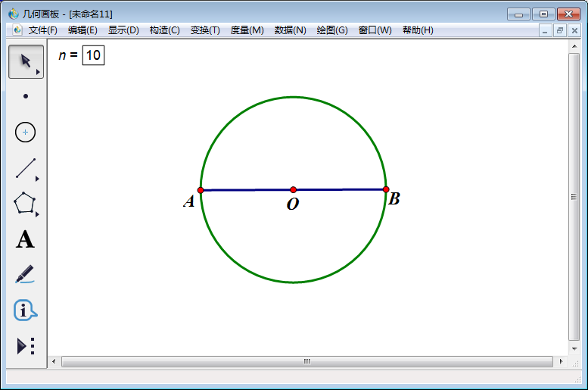The image size is (588, 390).
Task: Choose the Compass circle tool
Action: point(26,133)
